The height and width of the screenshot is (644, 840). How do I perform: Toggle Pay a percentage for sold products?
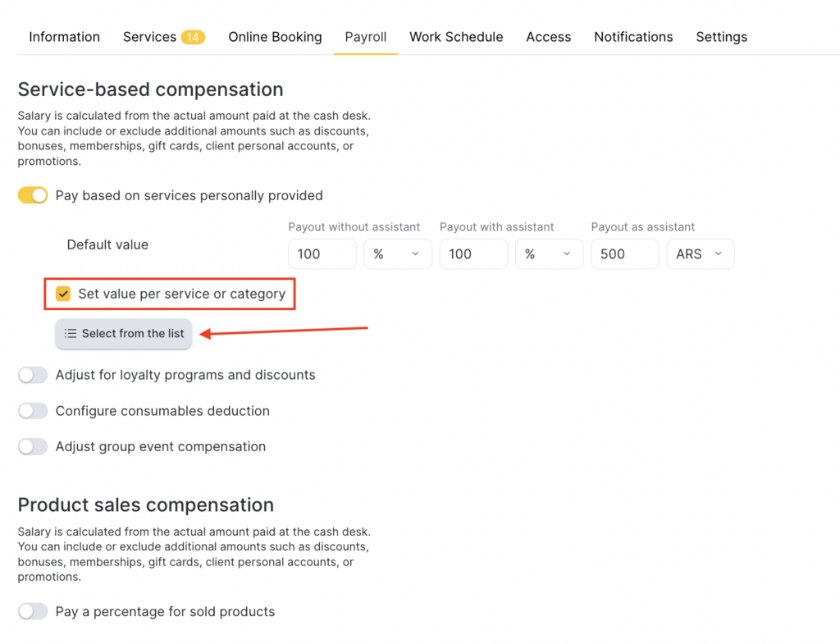[x=33, y=611]
